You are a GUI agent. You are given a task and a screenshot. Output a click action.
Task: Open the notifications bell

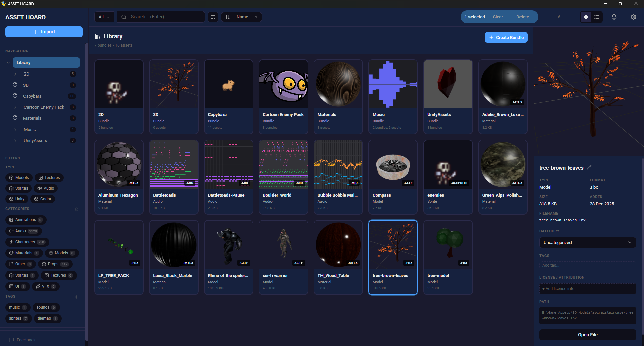[614, 17]
